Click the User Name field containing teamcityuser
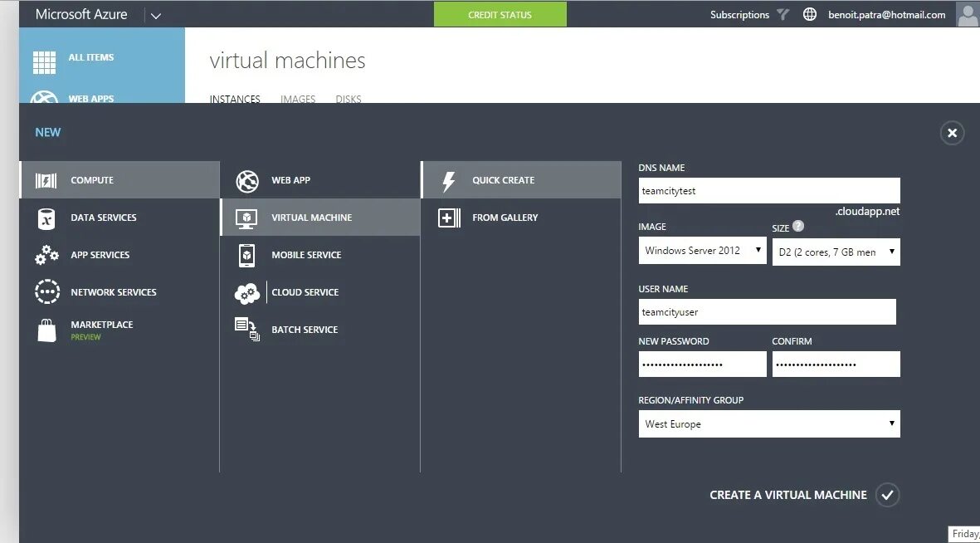This screenshot has height=543, width=980. click(x=768, y=311)
